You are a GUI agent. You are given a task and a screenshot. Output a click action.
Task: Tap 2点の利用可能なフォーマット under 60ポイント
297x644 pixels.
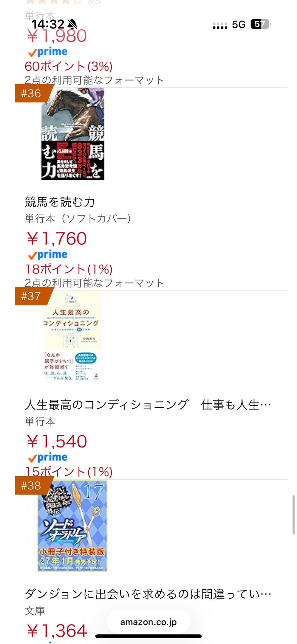[x=94, y=80]
